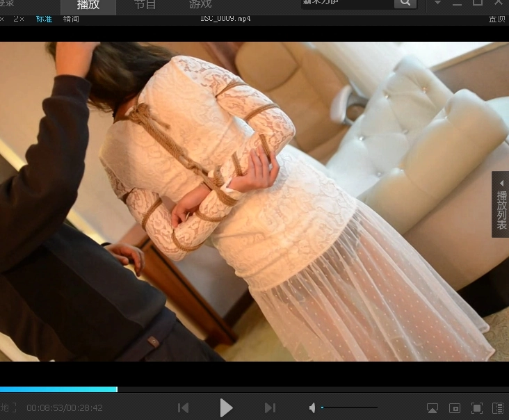Switch to the 节目 tab

145,5
